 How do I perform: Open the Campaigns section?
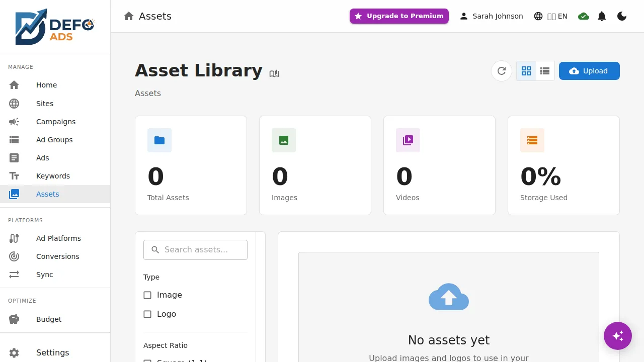(x=55, y=122)
